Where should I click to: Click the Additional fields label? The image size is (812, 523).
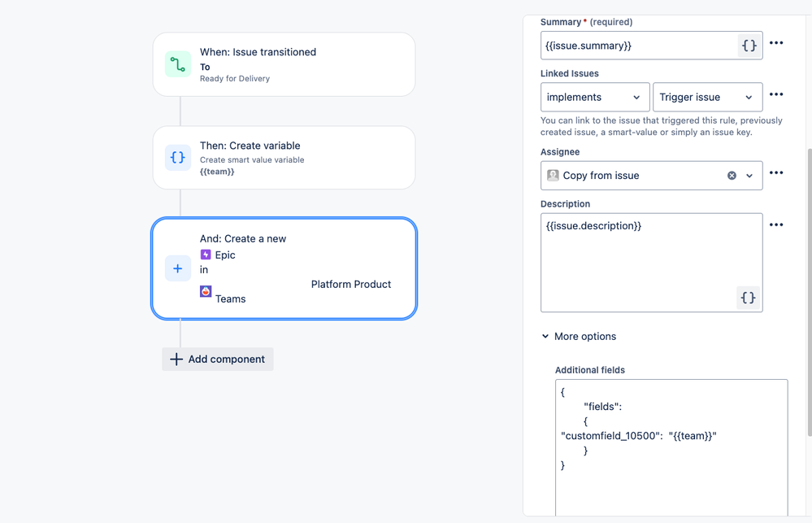[x=590, y=370]
